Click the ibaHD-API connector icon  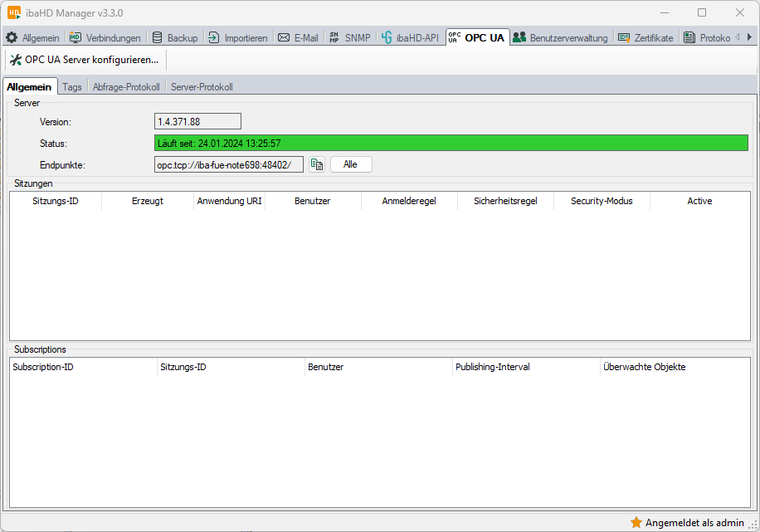pos(387,37)
